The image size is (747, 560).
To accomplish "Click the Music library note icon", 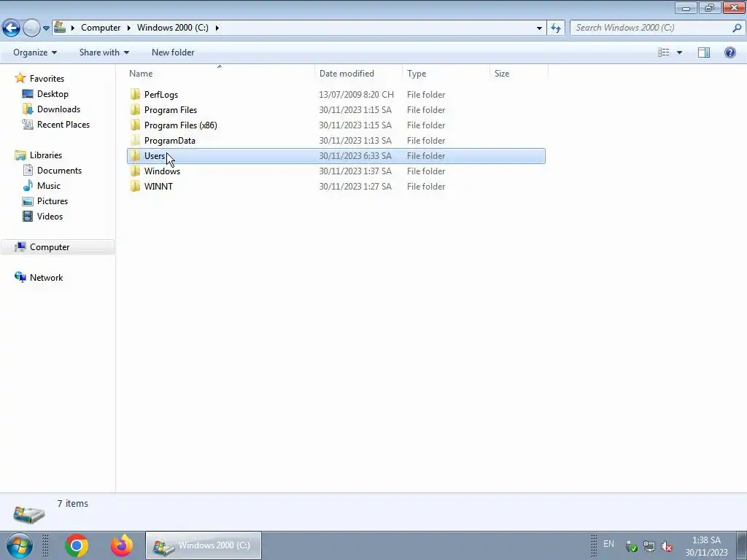I will tap(28, 185).
